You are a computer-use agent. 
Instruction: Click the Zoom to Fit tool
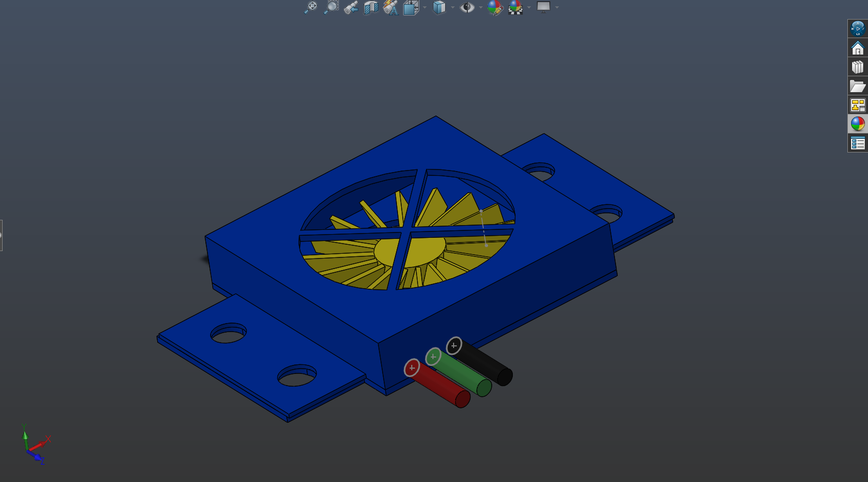click(311, 7)
